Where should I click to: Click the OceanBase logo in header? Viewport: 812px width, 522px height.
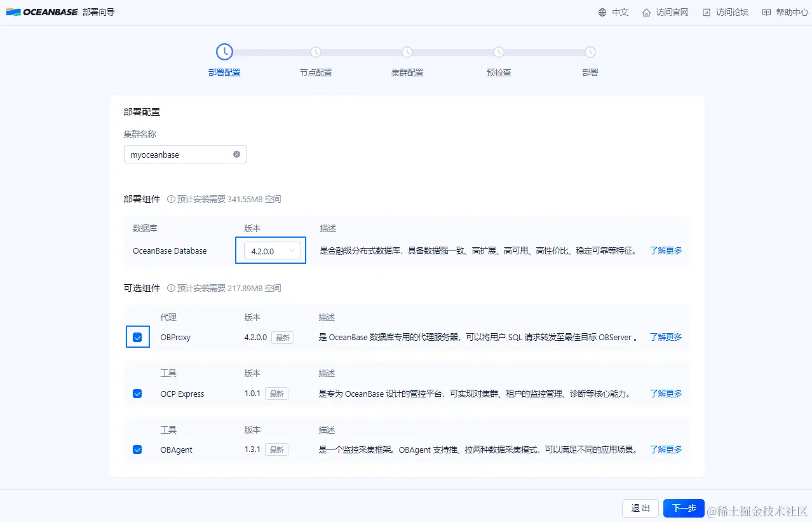click(x=41, y=12)
